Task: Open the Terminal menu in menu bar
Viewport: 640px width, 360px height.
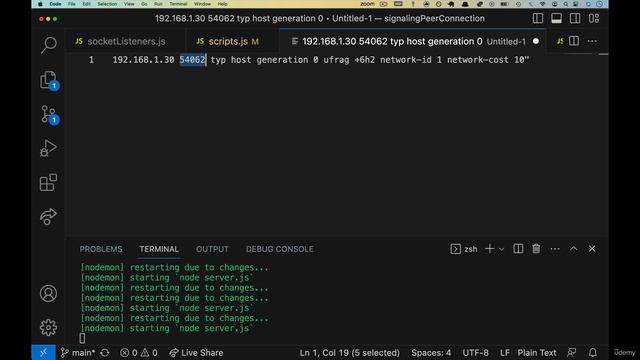Action: coord(178,4)
